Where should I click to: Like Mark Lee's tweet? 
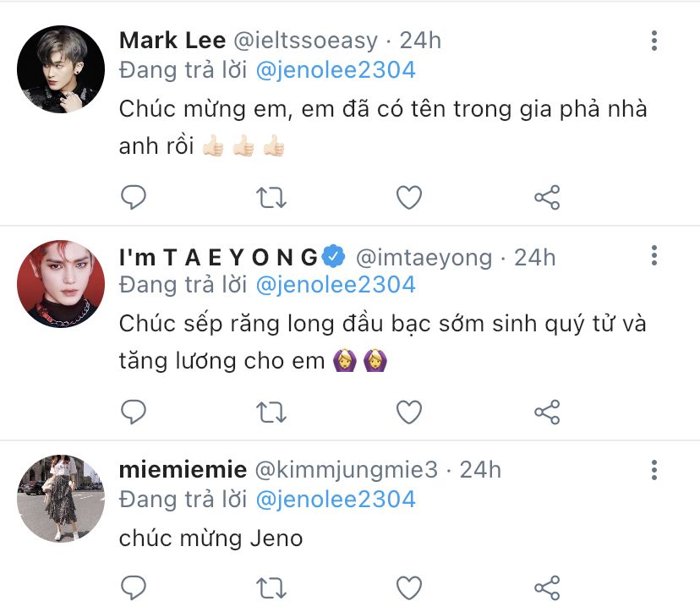coord(409,197)
